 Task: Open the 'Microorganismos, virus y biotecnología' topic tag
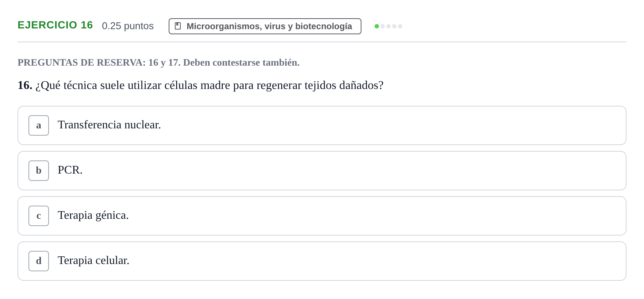coord(265,26)
